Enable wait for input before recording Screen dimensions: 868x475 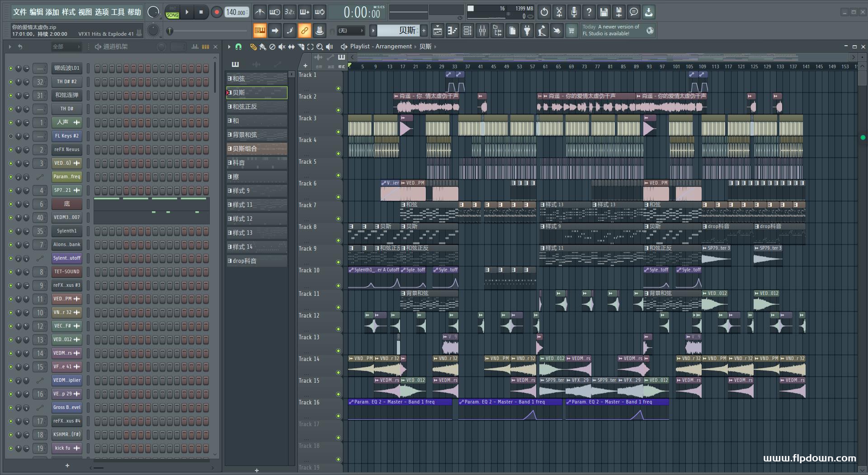(274, 12)
